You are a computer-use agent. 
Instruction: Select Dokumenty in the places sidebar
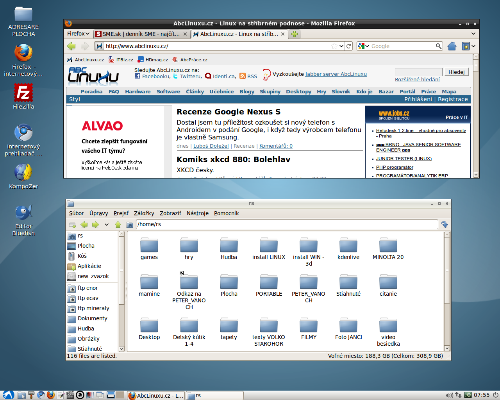tap(92, 318)
